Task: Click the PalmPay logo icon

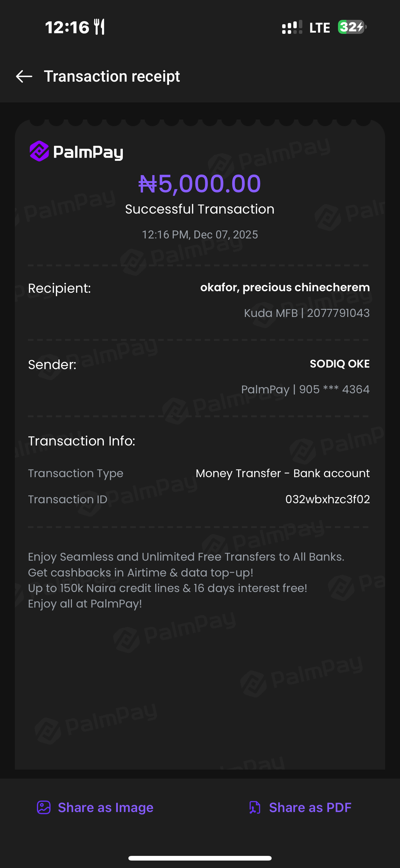Action: pos(39,151)
